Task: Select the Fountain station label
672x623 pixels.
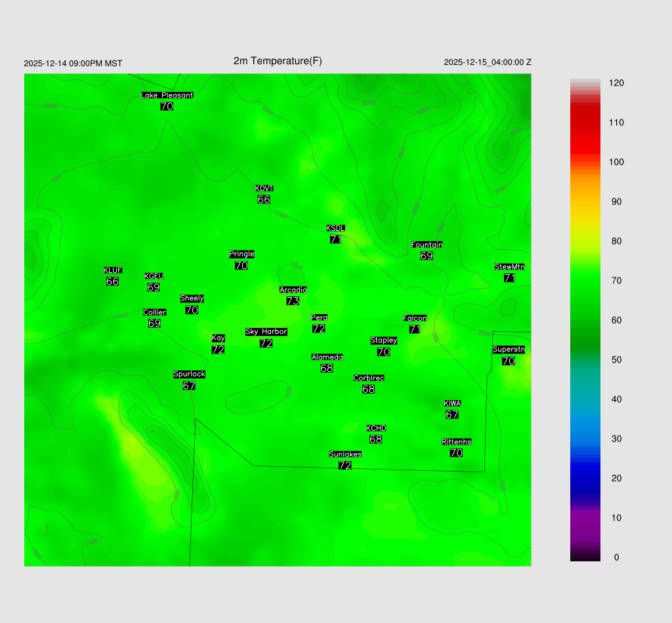Action: 427,245
